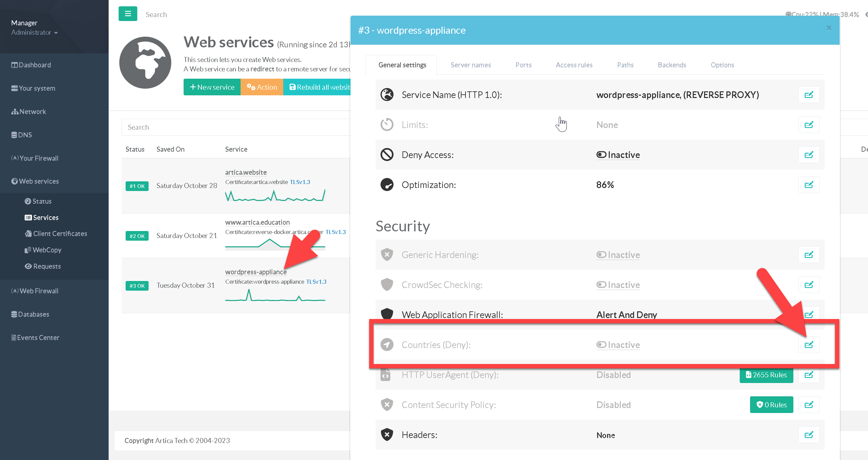Click the edit icon for Headers row

point(809,435)
